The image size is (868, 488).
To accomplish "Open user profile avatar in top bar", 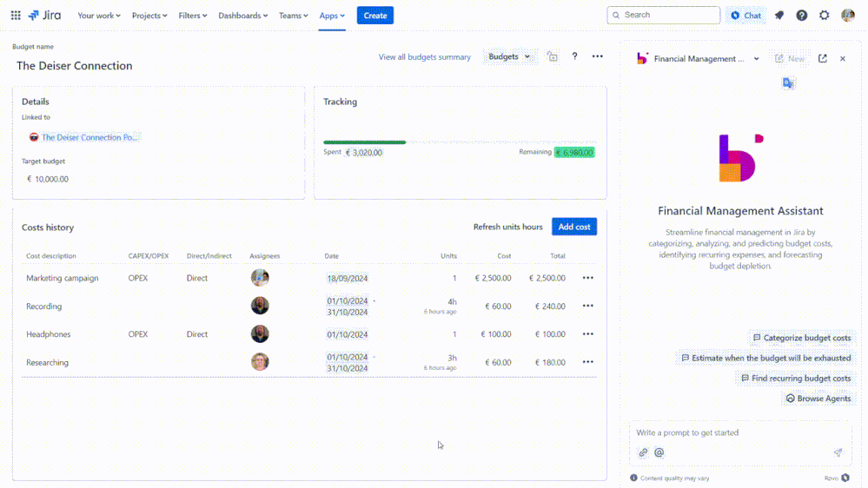I will (x=847, y=16).
